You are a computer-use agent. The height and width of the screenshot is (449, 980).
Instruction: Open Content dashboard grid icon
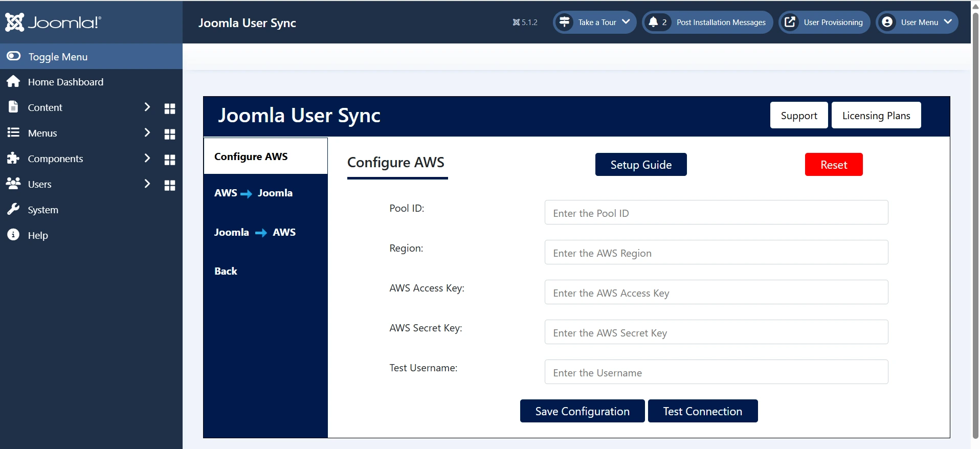pyautogui.click(x=170, y=108)
